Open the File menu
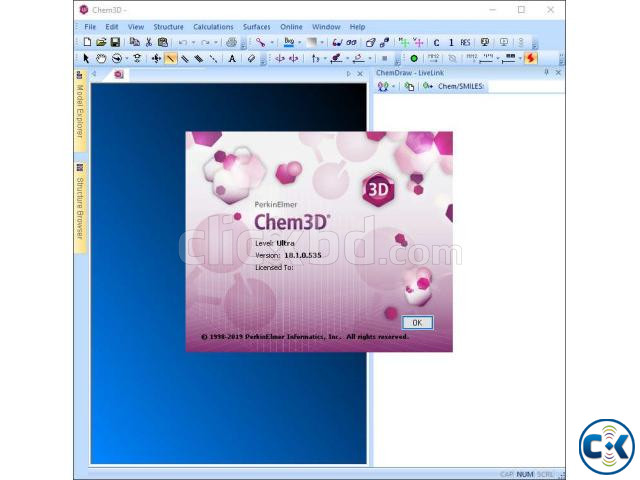 [x=90, y=27]
